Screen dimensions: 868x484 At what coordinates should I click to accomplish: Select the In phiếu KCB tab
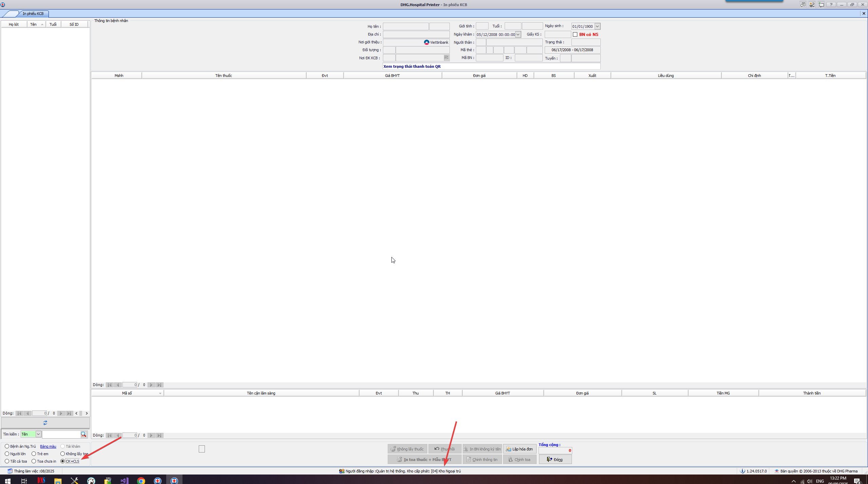pyautogui.click(x=33, y=14)
